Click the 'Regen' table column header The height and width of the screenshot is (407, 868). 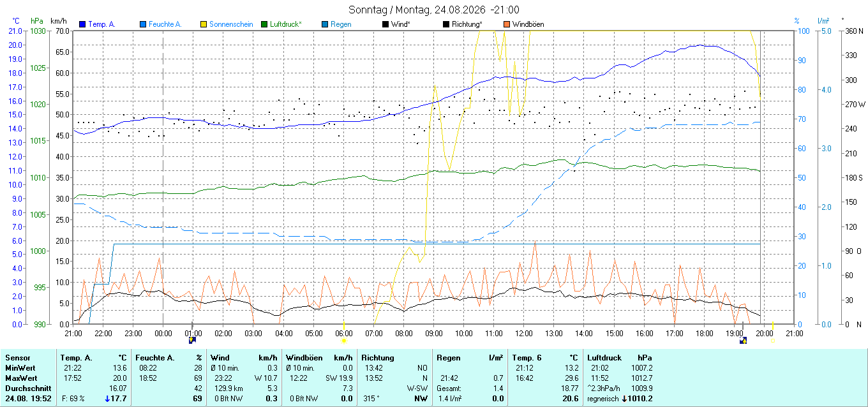tap(448, 358)
